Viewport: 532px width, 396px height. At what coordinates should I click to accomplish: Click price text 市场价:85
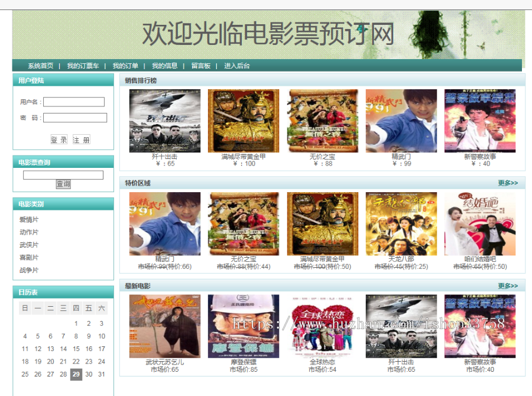244,369
